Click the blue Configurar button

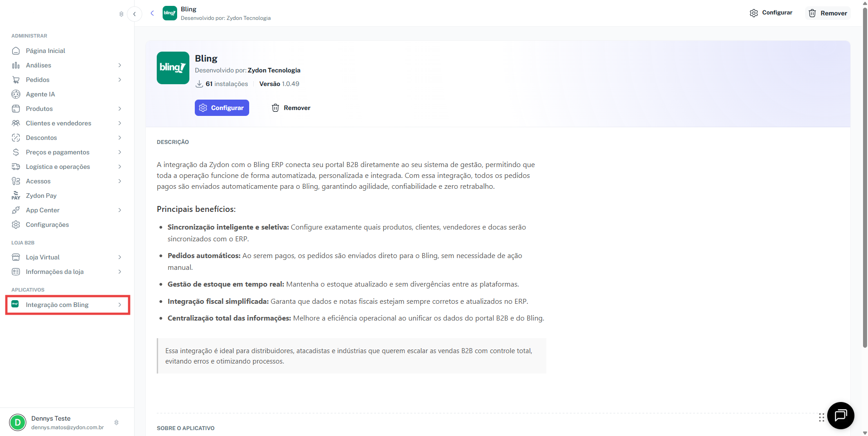[x=222, y=108]
